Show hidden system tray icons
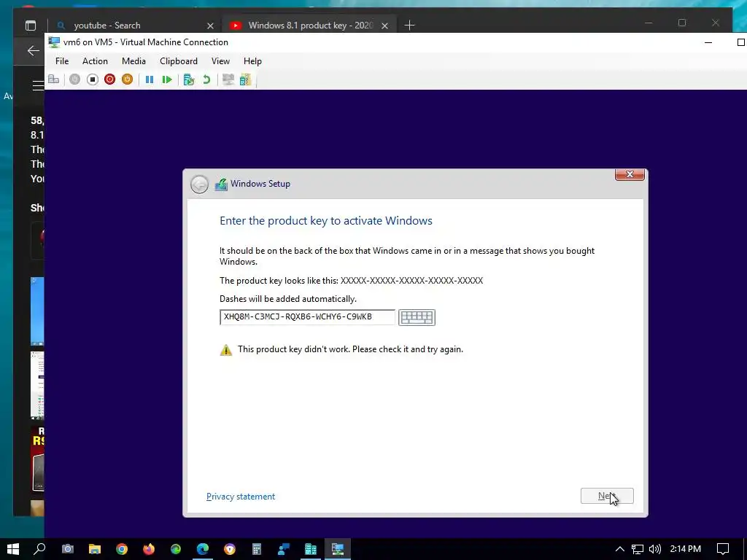747x560 pixels. (620, 549)
